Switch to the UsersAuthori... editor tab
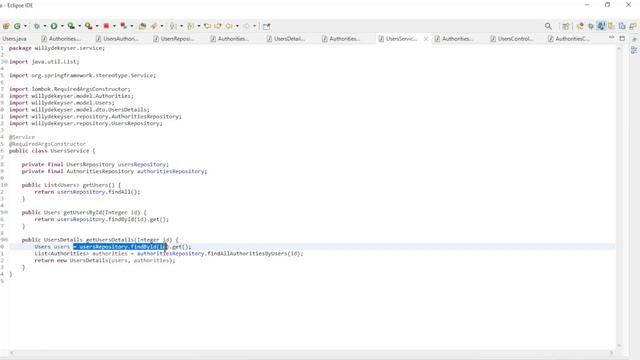This screenshot has width=640, height=360. pyautogui.click(x=117, y=39)
